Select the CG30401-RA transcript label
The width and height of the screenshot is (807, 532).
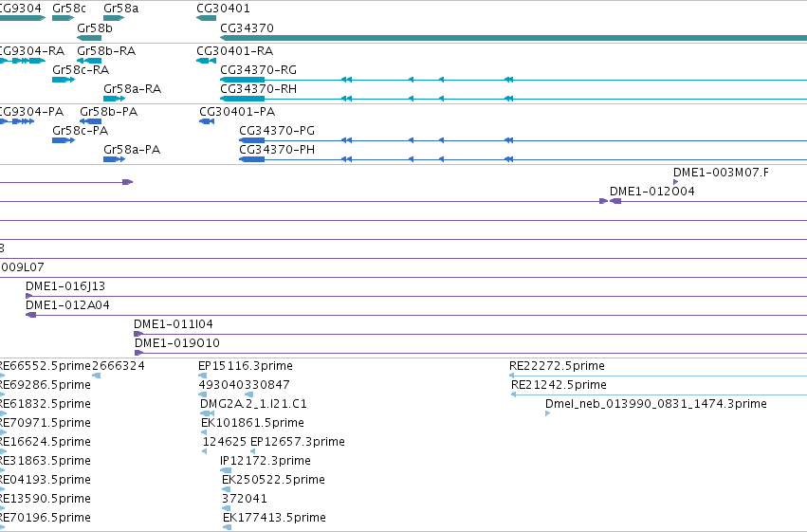pos(234,51)
